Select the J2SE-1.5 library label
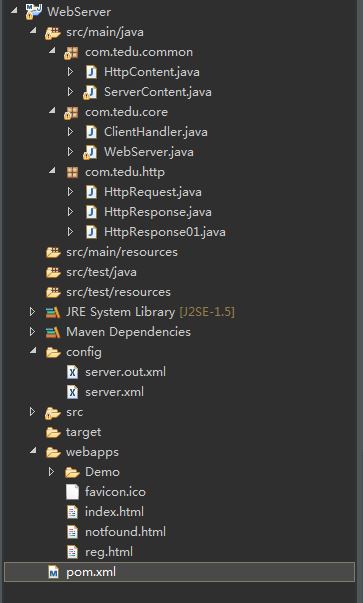 (x=207, y=312)
